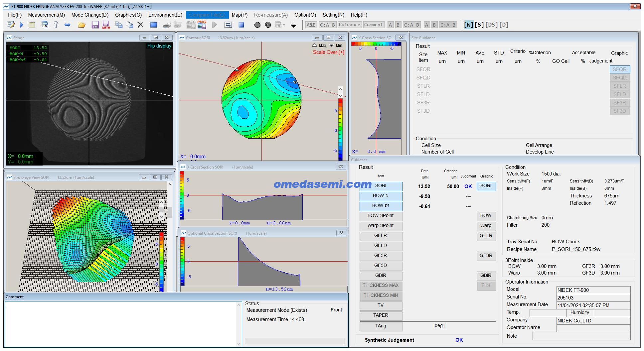The width and height of the screenshot is (644, 351).
Task: Click Flip display in Fringe window
Action: [159, 46]
